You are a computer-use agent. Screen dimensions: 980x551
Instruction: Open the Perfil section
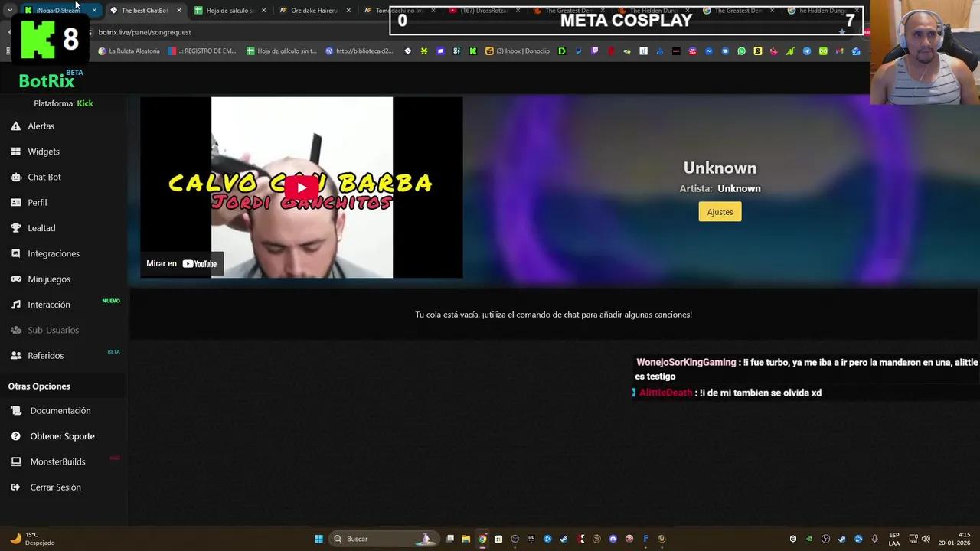pyautogui.click(x=37, y=202)
